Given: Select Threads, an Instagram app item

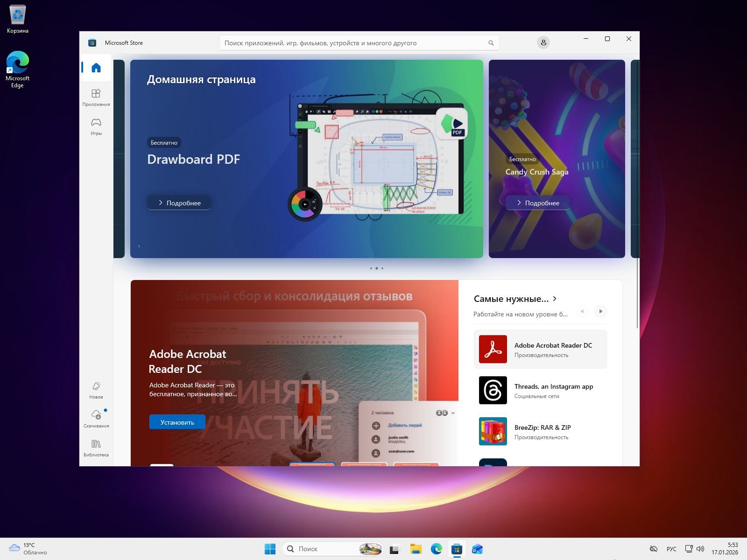Looking at the screenshot, I should (540, 391).
